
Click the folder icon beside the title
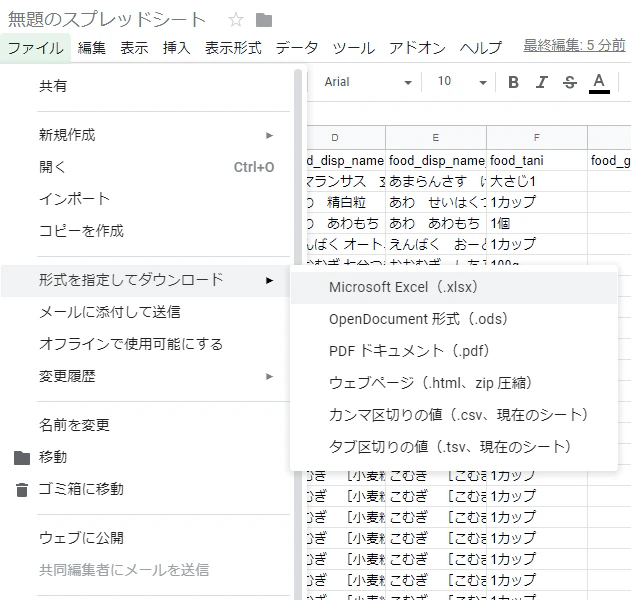(264, 20)
